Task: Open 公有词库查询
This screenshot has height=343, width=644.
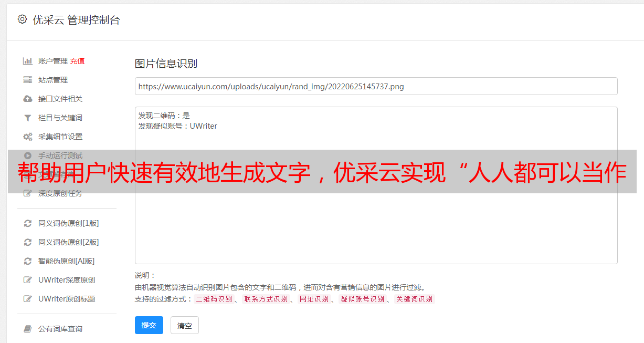Action: coord(60,329)
